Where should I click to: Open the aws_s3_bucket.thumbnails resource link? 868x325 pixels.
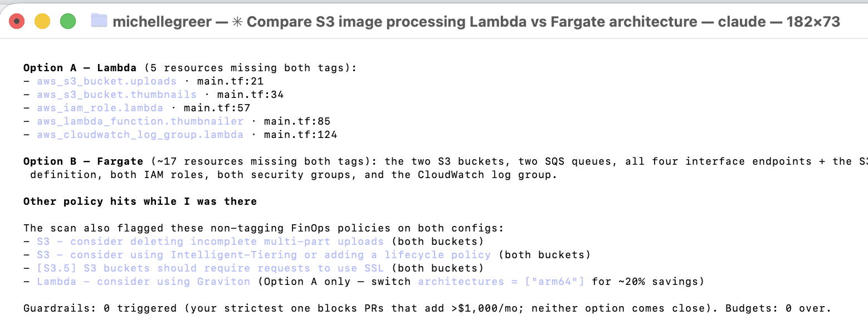click(x=116, y=95)
